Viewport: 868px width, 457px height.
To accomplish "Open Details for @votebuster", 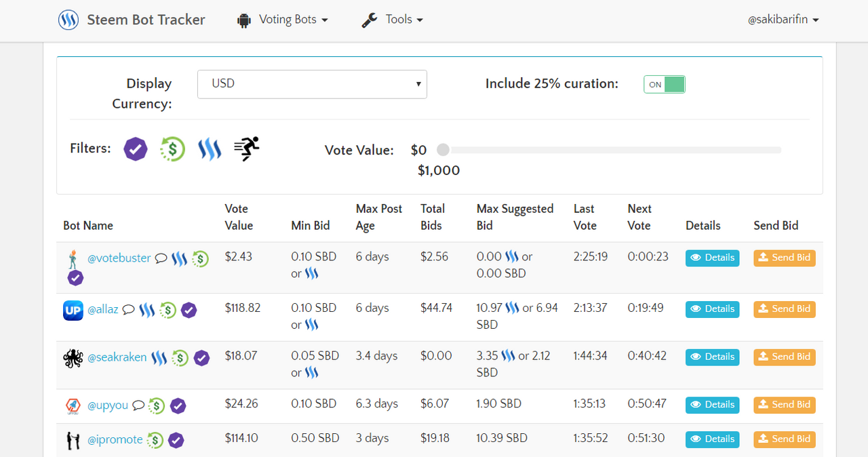I will [712, 258].
